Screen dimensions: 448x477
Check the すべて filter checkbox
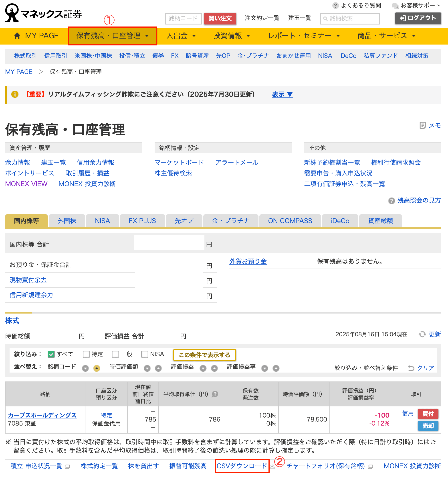(51, 354)
